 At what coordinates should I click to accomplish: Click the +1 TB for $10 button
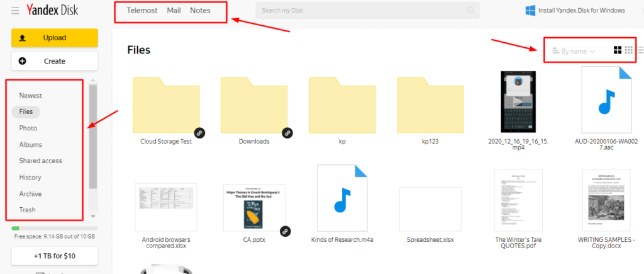click(55, 256)
